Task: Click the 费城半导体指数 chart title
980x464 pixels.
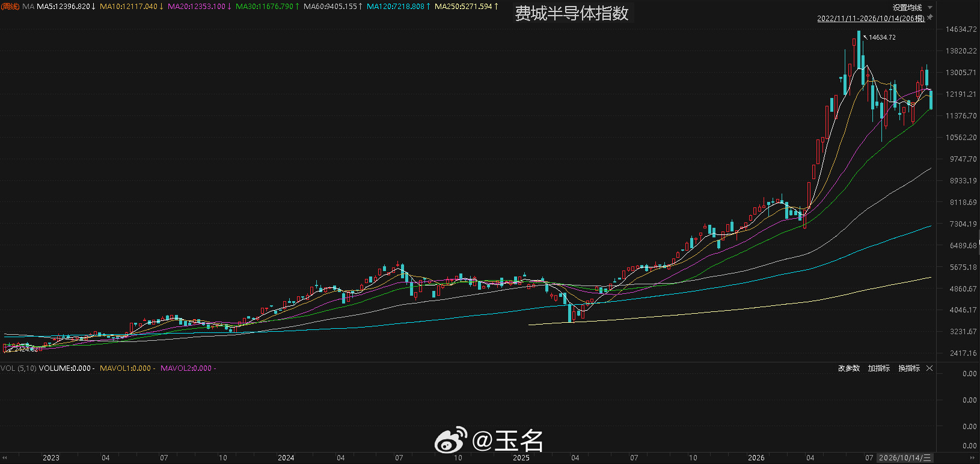Action: click(x=572, y=13)
